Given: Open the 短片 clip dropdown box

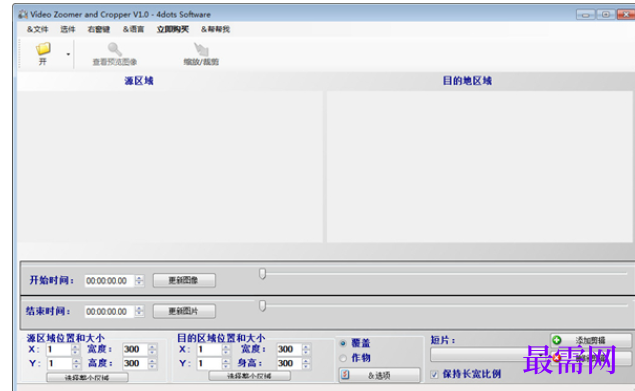Looking at the screenshot, I should click(489, 355).
